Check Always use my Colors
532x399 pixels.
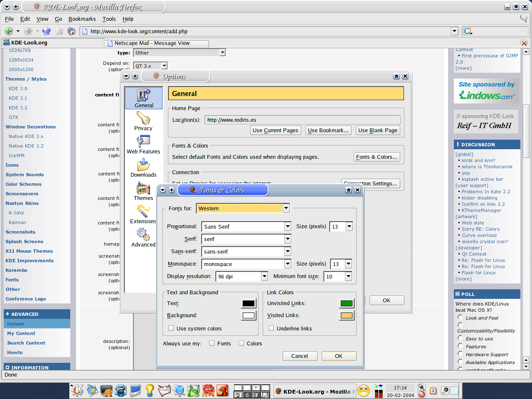click(241, 343)
